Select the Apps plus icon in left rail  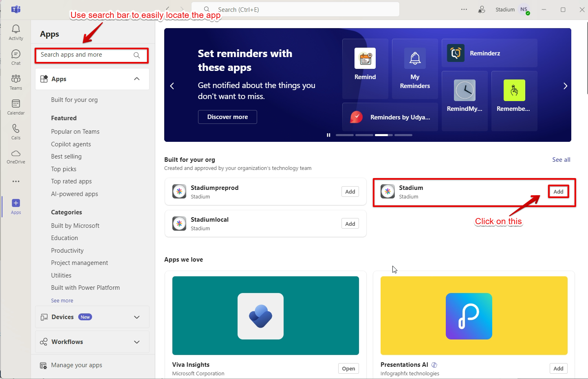tap(16, 206)
